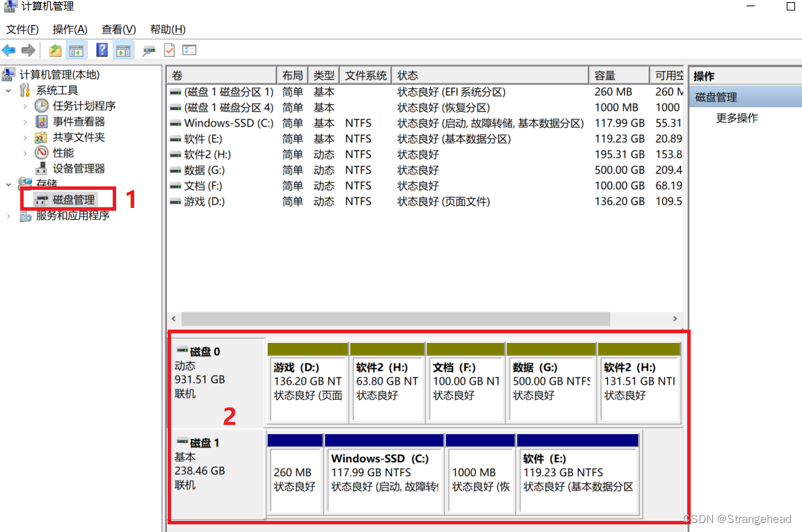Sort by the 卷 column header
Viewport: 802px width, 532px height.
click(221, 76)
